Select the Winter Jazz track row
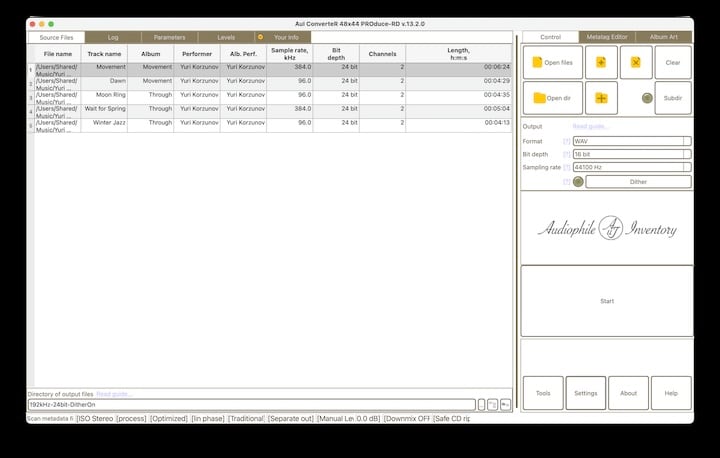The height and width of the screenshot is (458, 720). pyautogui.click(x=270, y=126)
